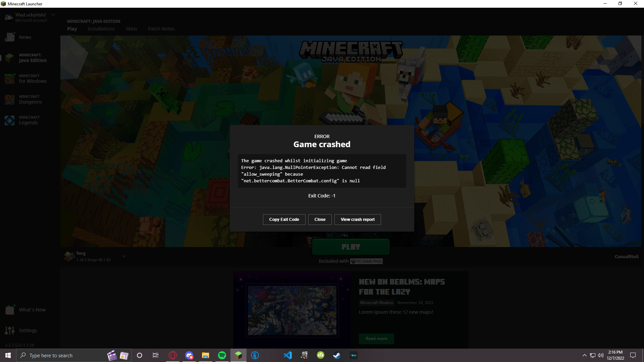
Task: Select Minecraft for Windows icon
Action: click(10, 79)
